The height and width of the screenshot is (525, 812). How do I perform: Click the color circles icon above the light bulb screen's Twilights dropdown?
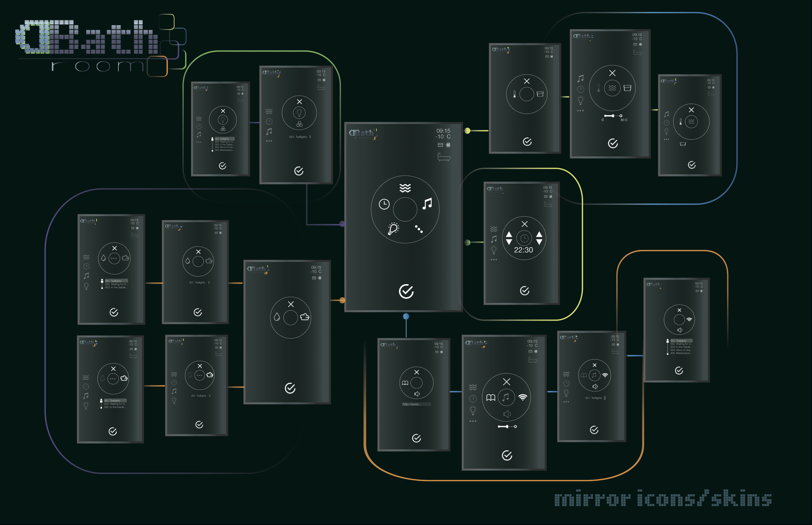[x=299, y=124]
